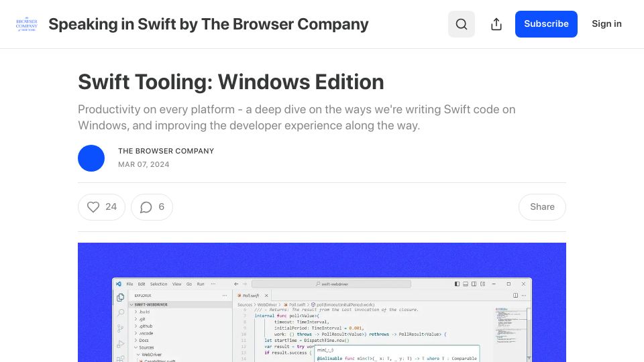The image size is (644, 362).
Task: Click The Browser Company logo in header
Action: pos(27,24)
